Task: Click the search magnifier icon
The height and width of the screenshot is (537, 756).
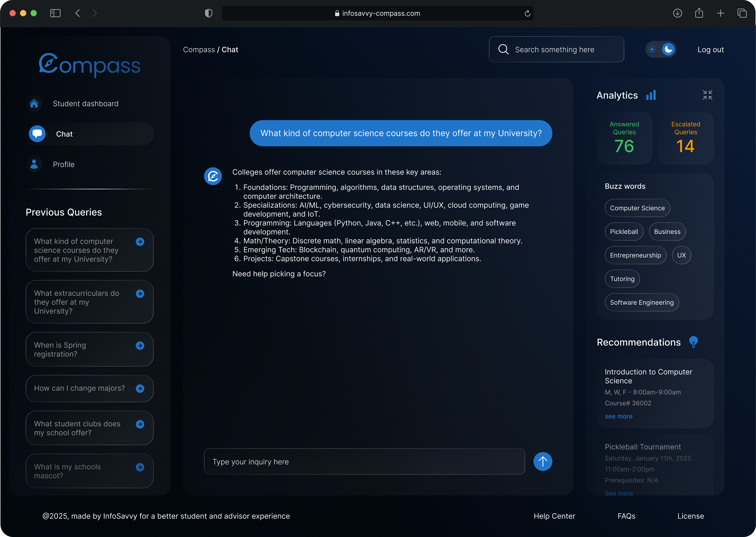Action: point(503,49)
